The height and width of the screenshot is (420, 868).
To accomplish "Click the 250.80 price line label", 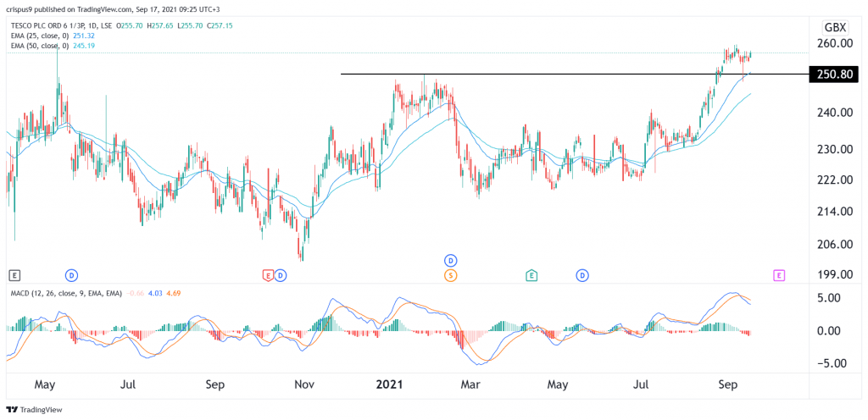I will (835, 75).
